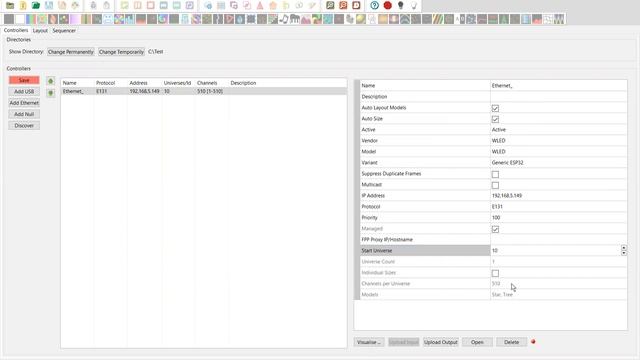Viewport: 640px width, 360px height.
Task: Select the Candle effect icon
Action: [53, 19]
